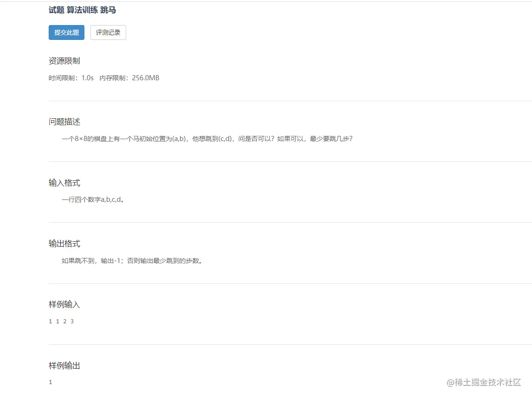The image size is (532, 398).
Task: Click the sample output value 1
Action: (x=50, y=381)
